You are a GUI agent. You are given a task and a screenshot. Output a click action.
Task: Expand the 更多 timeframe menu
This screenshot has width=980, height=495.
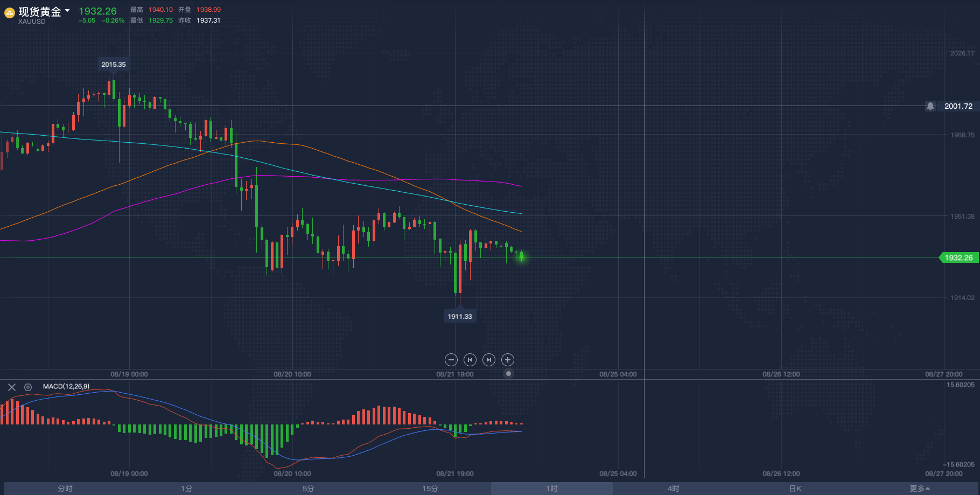coord(920,489)
